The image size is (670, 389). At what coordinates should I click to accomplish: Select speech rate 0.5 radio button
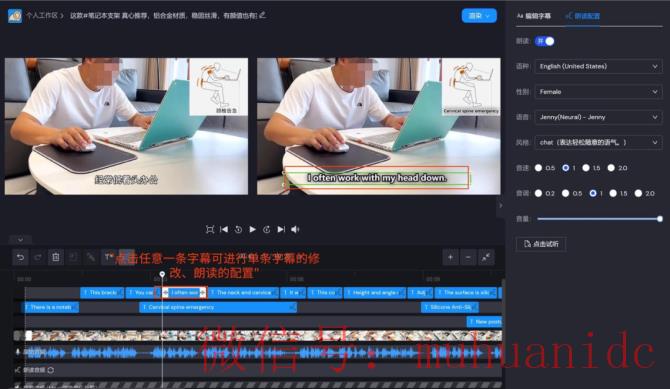pyautogui.click(x=538, y=168)
